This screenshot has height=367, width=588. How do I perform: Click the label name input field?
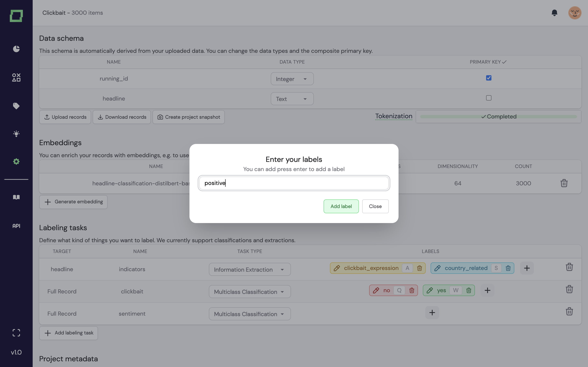click(x=294, y=183)
